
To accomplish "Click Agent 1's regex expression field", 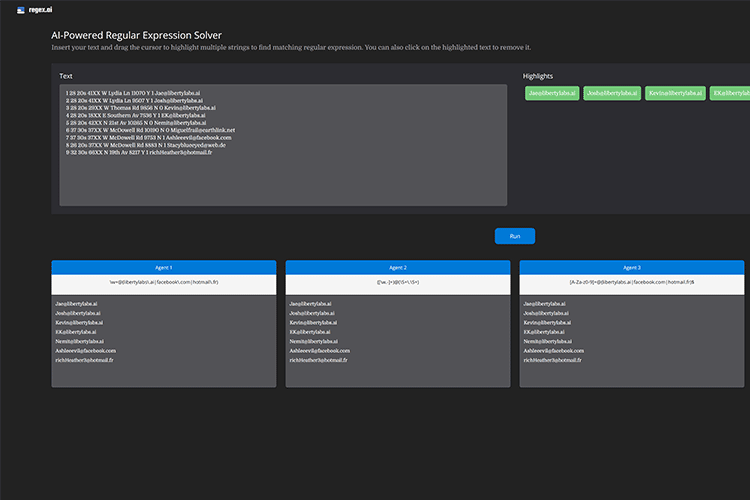I will [x=163, y=283].
